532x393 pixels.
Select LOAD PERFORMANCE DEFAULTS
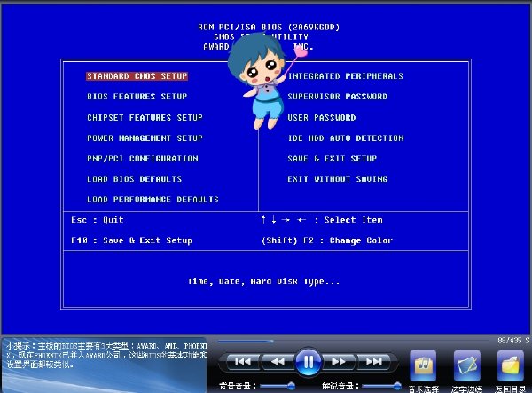coord(153,200)
